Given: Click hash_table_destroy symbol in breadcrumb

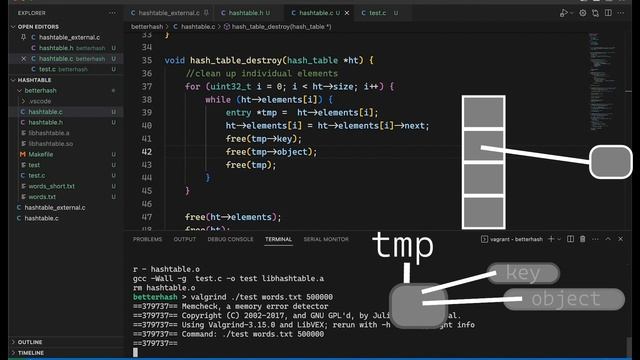Looking at the screenshot, I should [282, 27].
